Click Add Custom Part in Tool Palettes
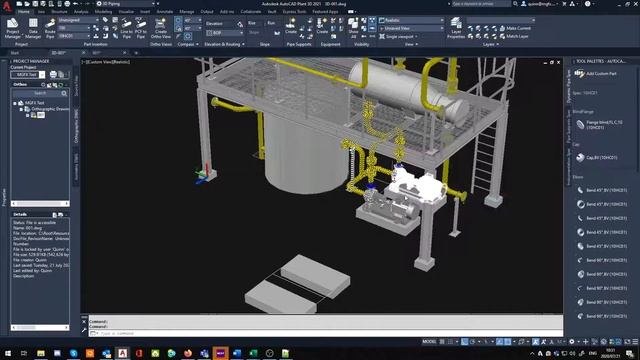This screenshot has width=640, height=360. (x=596, y=73)
